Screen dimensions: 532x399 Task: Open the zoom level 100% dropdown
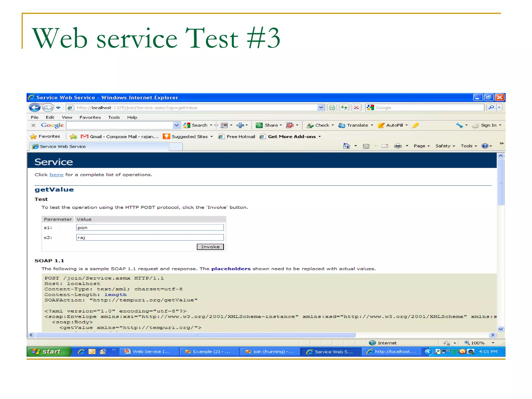pyautogui.click(x=493, y=343)
